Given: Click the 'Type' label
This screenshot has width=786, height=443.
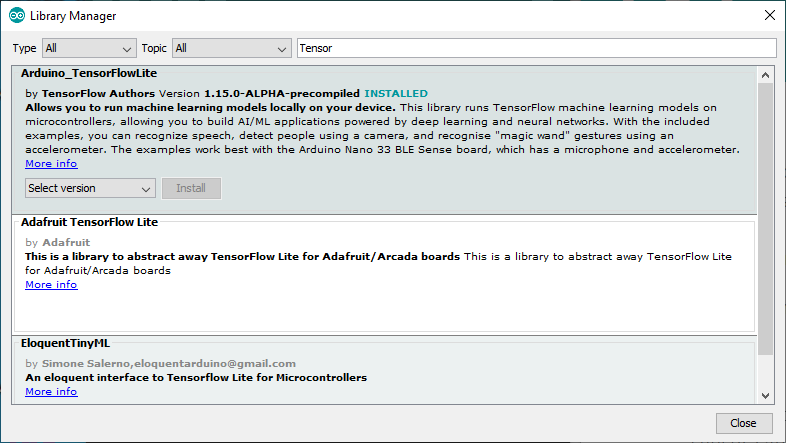Looking at the screenshot, I should click(x=24, y=49).
